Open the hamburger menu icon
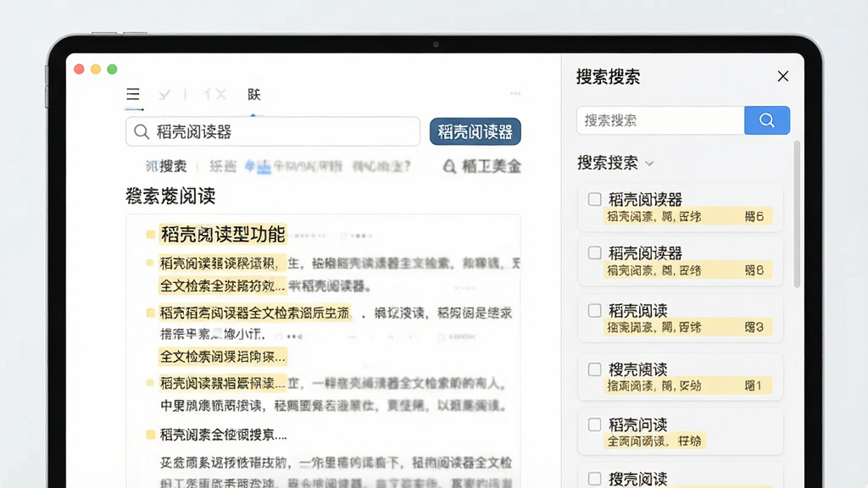Image resolution: width=868 pixels, height=488 pixels. coord(133,94)
